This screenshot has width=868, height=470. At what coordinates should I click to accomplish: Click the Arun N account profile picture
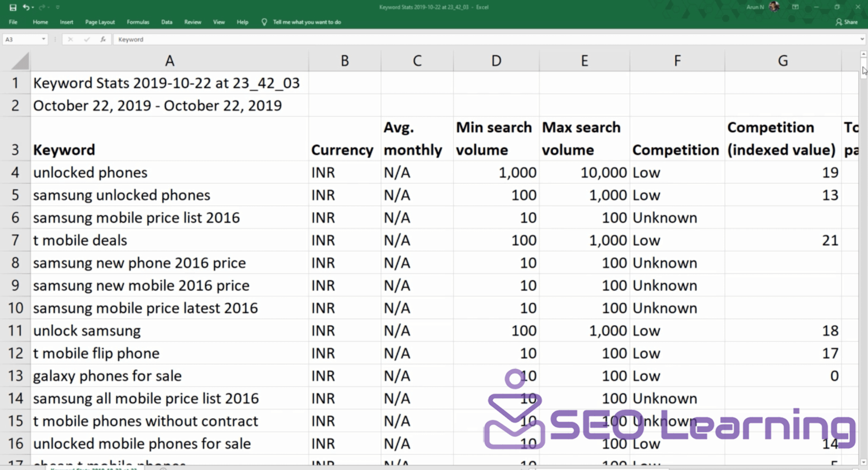[774, 7]
